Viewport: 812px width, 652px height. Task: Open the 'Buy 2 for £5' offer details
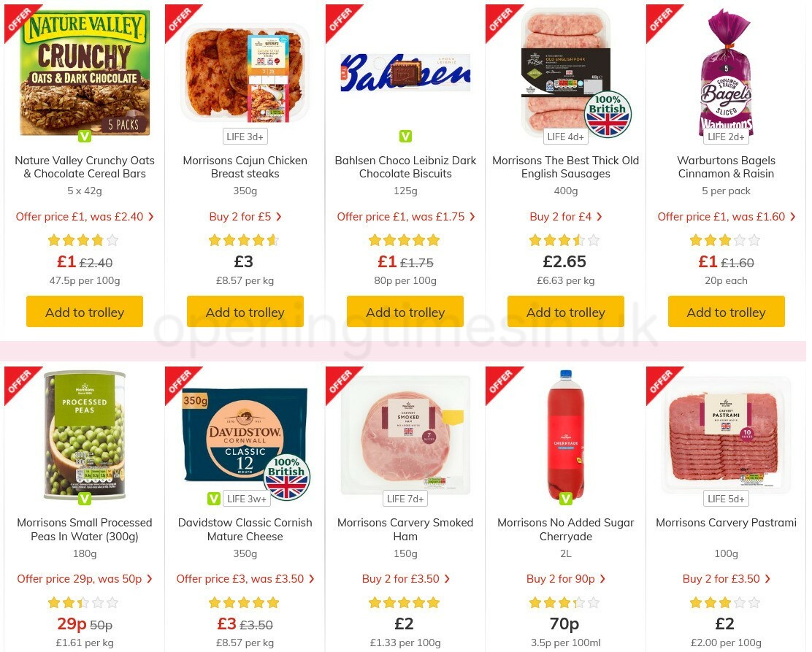[x=245, y=216]
